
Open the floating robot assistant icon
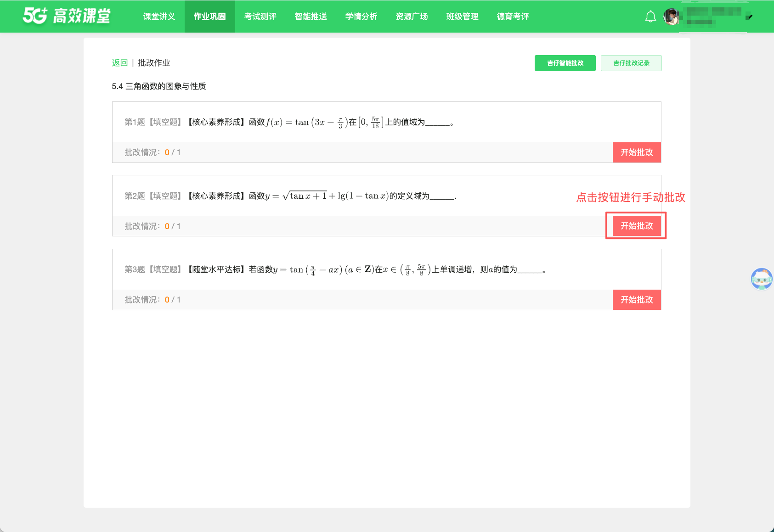pyautogui.click(x=762, y=279)
